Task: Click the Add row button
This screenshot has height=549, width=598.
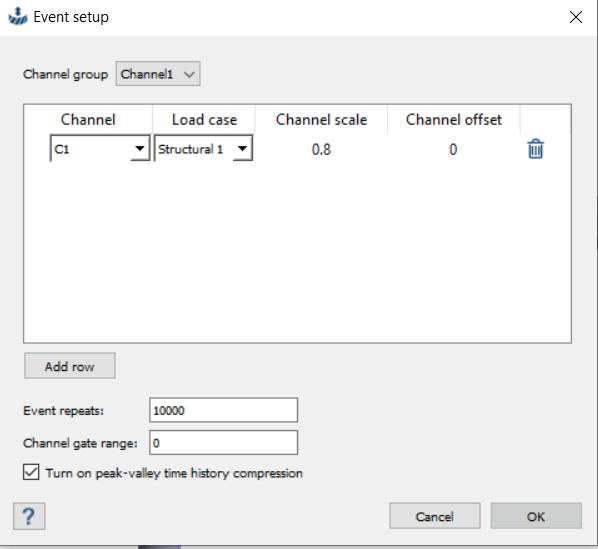Action: [x=70, y=366]
